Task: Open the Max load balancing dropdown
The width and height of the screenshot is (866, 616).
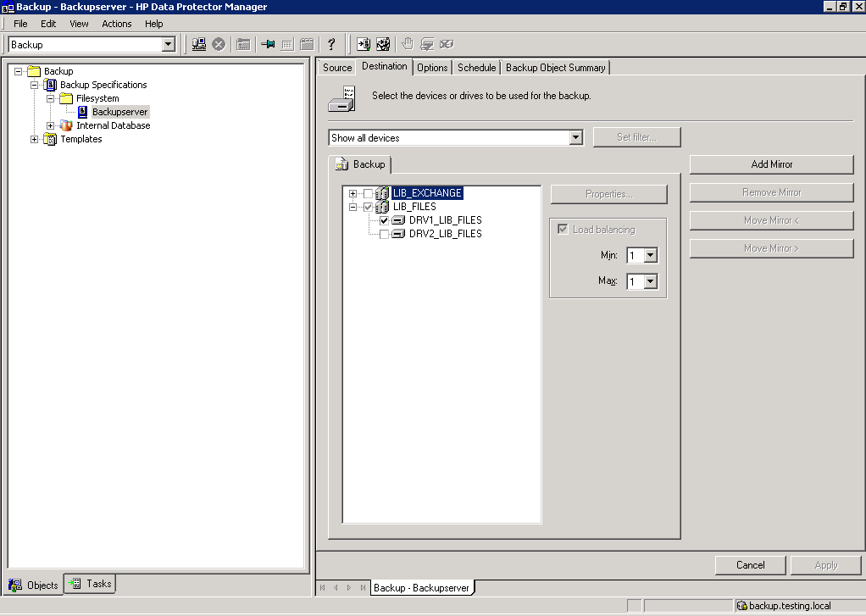Action: click(650, 281)
